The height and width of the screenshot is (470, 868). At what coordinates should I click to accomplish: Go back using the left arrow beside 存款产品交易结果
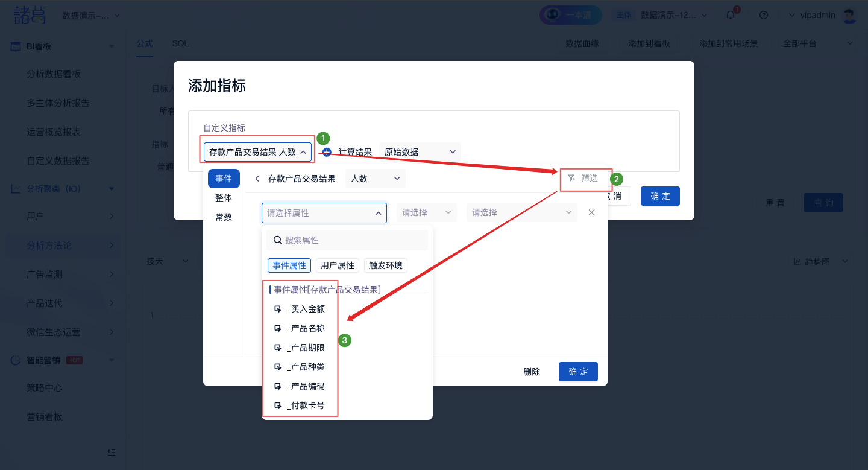pos(257,179)
